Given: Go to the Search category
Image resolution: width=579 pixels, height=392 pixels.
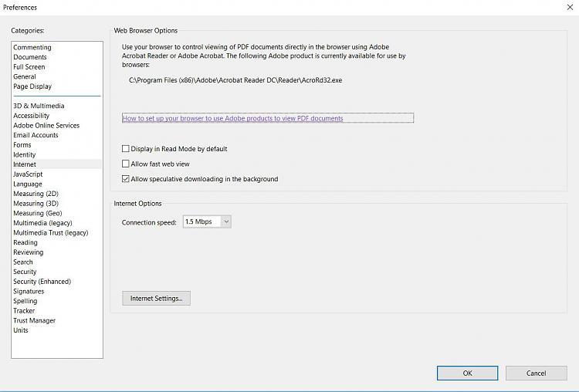Looking at the screenshot, I should pos(23,262).
